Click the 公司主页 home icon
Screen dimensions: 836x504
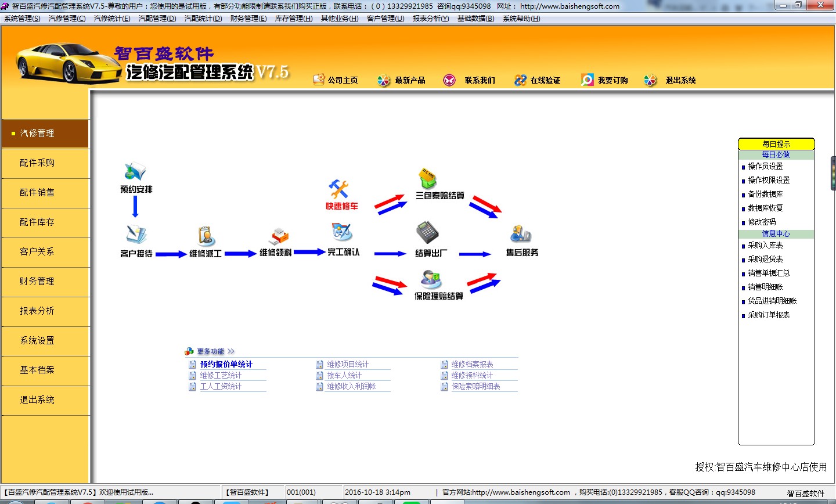click(319, 80)
